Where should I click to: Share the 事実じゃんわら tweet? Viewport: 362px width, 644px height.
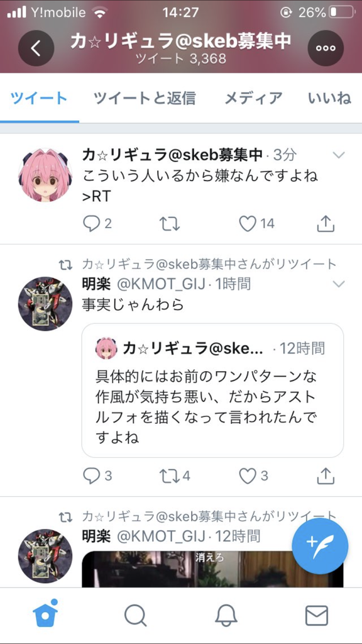[326, 476]
